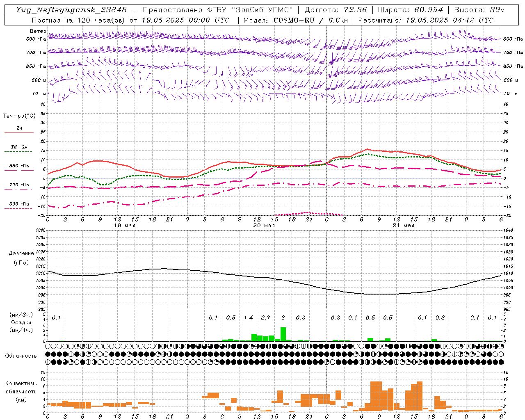Click the station title Yug_Nefteyugansk_23848

[x=71, y=10]
